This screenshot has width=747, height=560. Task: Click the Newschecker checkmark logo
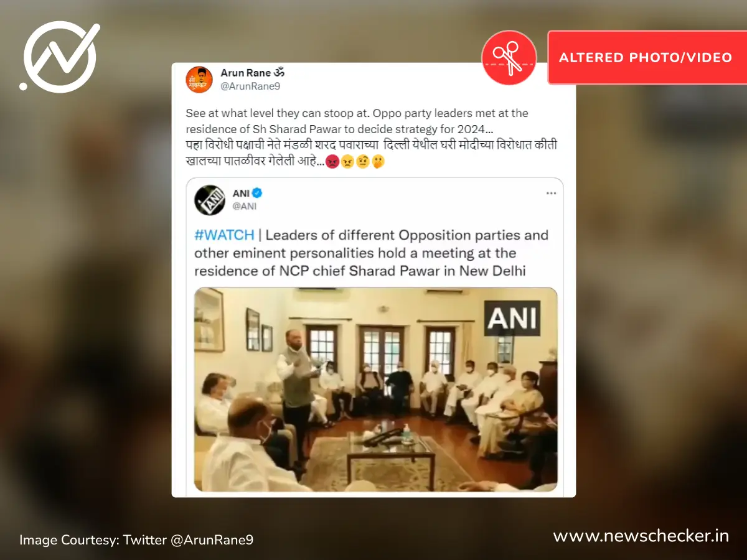tap(60, 57)
